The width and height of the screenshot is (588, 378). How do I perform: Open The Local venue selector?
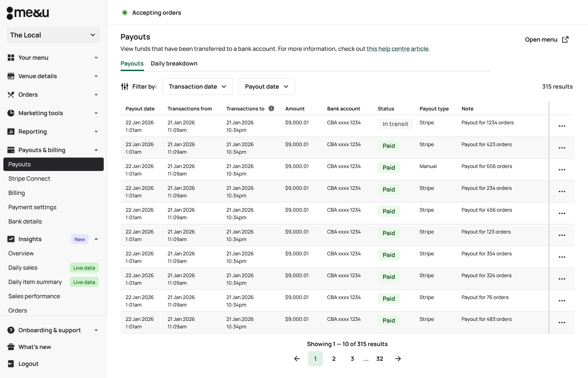pos(53,35)
